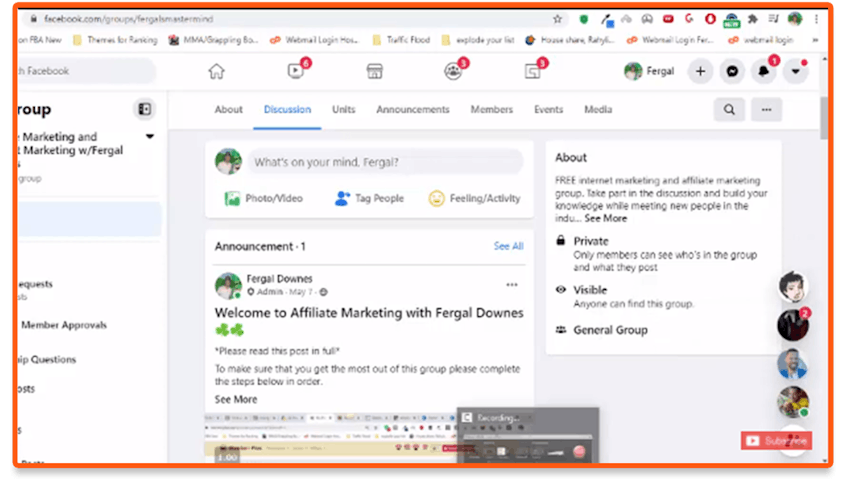Click the page vertical scrollbar
Image resolution: width=846 pixels, height=490 pixels.
coord(824,119)
